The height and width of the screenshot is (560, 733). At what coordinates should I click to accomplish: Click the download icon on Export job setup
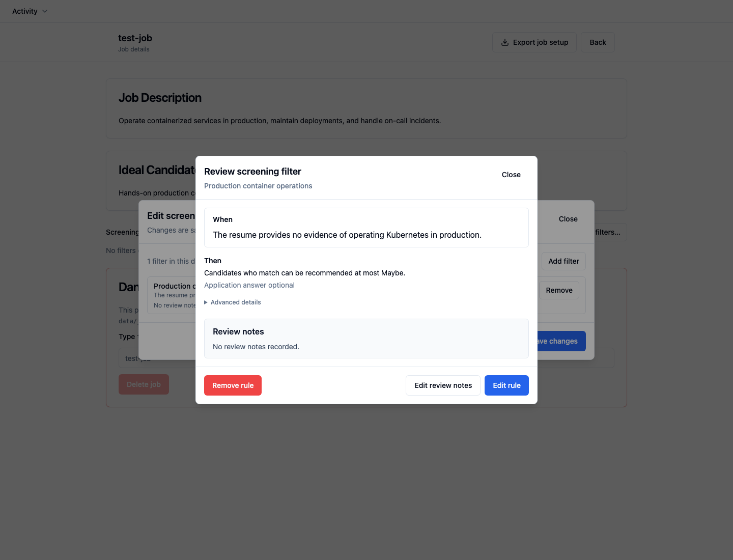click(x=505, y=42)
